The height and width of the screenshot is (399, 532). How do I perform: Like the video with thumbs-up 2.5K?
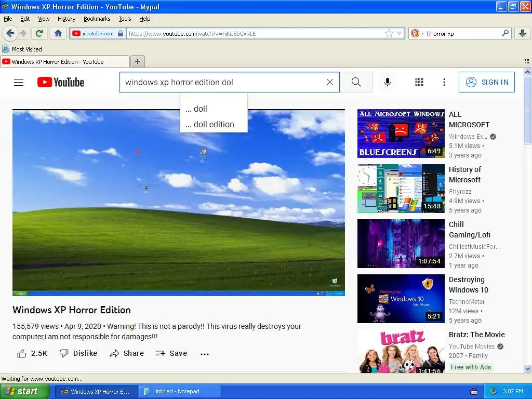pos(32,353)
